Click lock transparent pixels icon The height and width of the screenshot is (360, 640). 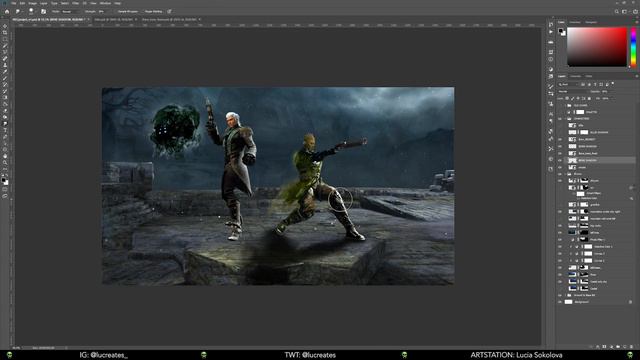pos(567,98)
